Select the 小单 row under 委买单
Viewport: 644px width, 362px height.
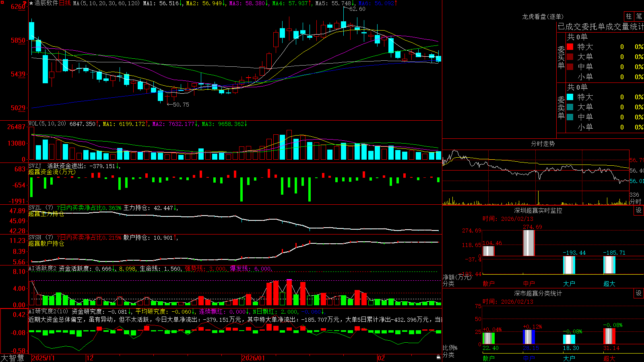click(605, 77)
